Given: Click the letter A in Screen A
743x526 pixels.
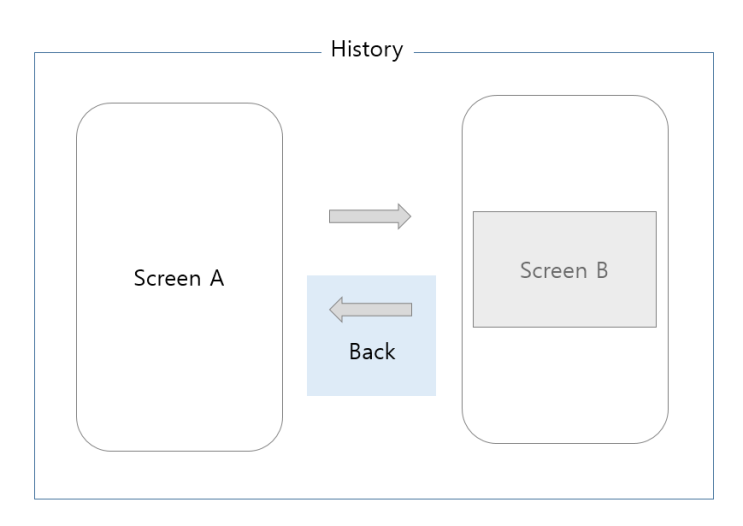Looking at the screenshot, I should pos(217,278).
